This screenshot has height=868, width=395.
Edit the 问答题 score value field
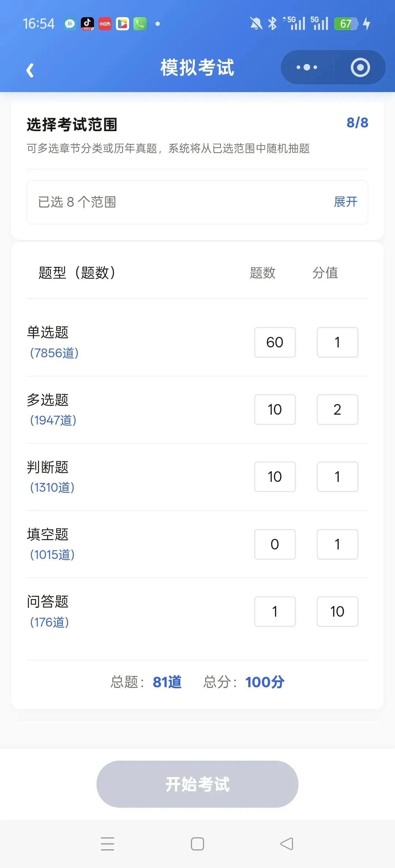click(x=338, y=612)
